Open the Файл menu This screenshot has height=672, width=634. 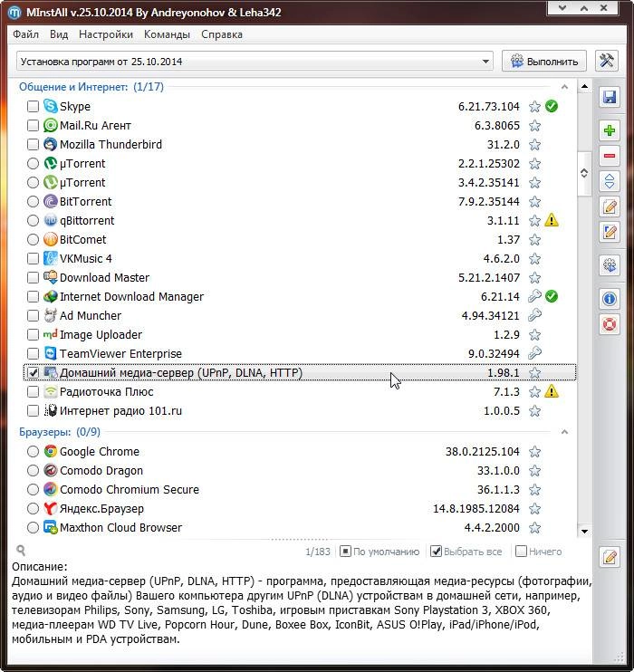[25, 34]
